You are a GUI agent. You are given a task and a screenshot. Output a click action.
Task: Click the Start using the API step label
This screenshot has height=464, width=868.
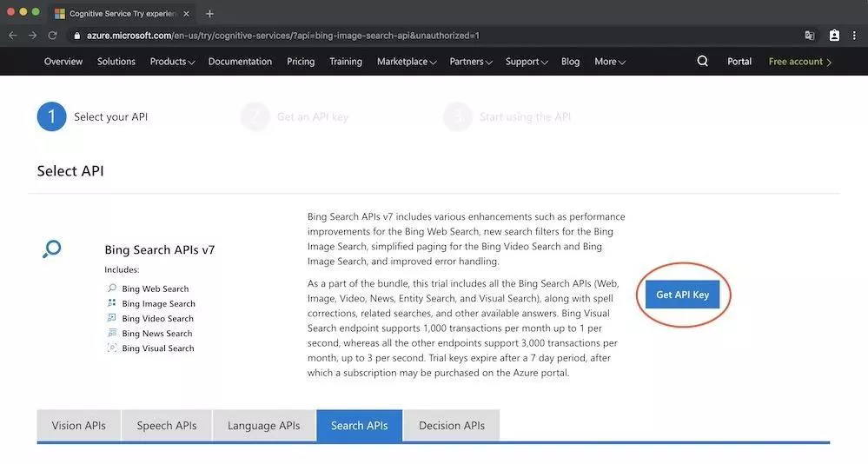525,116
